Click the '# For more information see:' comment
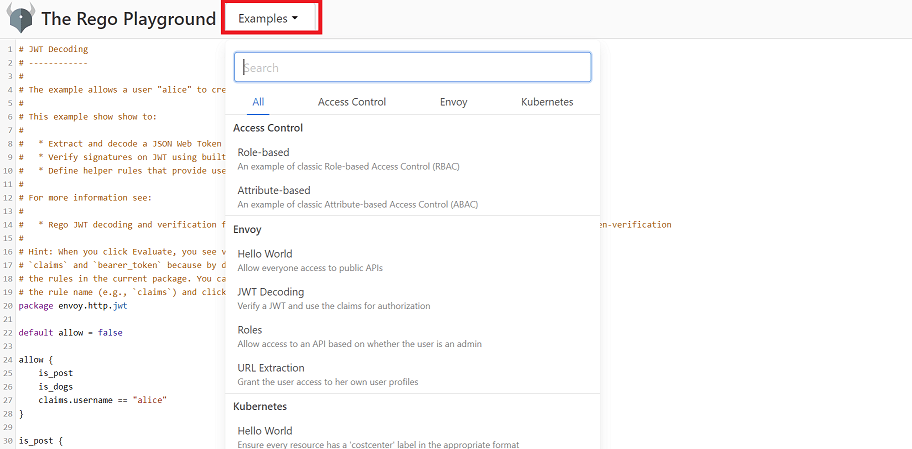Viewport: 912px width, 449px height. click(85, 198)
